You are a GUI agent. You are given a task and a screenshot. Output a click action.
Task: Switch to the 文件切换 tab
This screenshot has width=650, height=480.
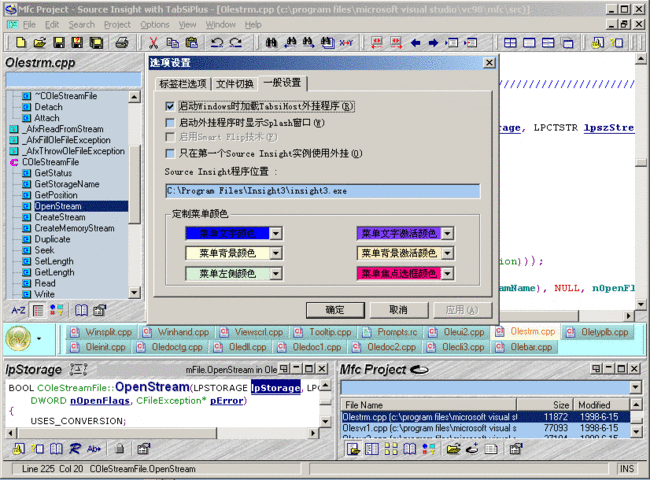(x=235, y=84)
